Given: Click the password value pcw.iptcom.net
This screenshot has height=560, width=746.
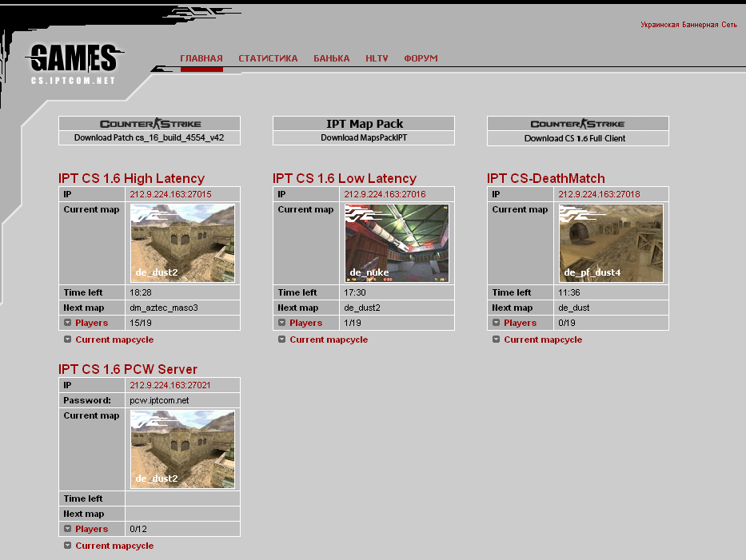Looking at the screenshot, I should 159,401.
